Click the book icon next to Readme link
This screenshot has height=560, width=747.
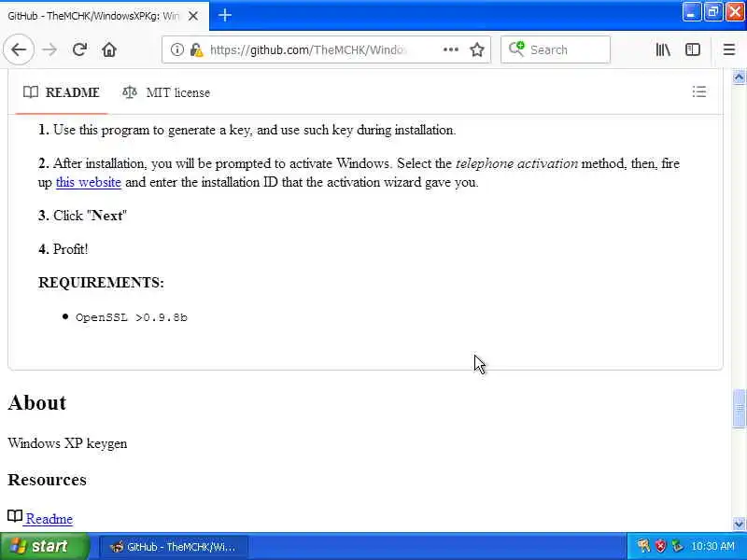point(15,516)
